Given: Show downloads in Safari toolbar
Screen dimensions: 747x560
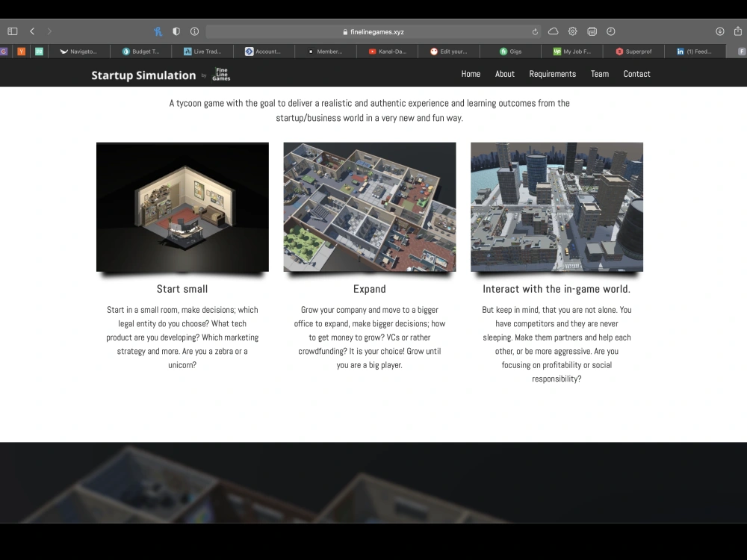Looking at the screenshot, I should tap(720, 31).
